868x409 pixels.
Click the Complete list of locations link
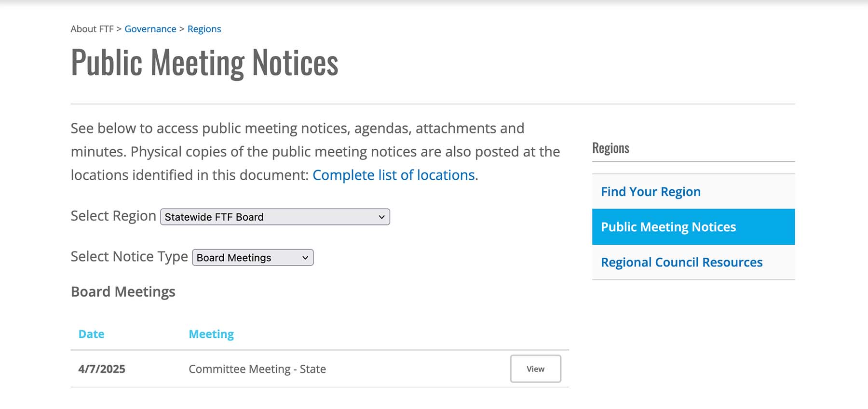pyautogui.click(x=393, y=175)
